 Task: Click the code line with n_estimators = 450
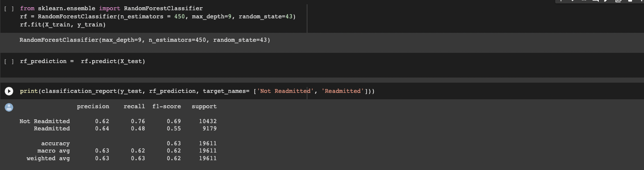(x=157, y=16)
